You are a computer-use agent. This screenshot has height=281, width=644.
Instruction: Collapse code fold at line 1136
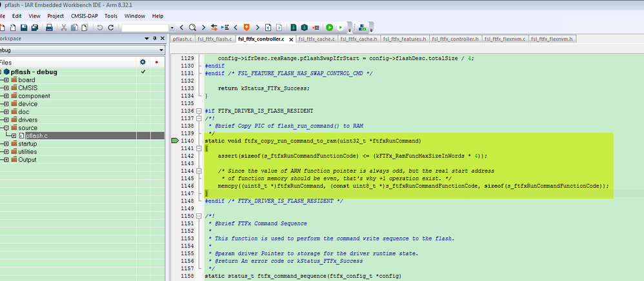tap(199, 111)
